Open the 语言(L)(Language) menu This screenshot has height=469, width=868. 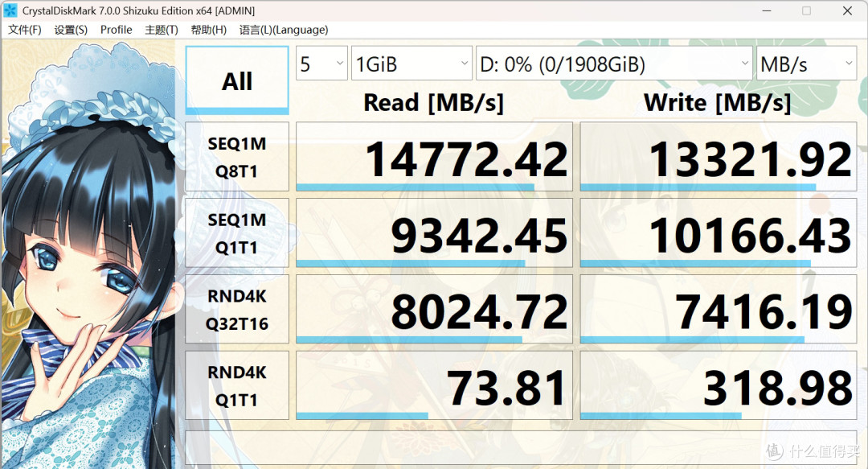coord(284,30)
